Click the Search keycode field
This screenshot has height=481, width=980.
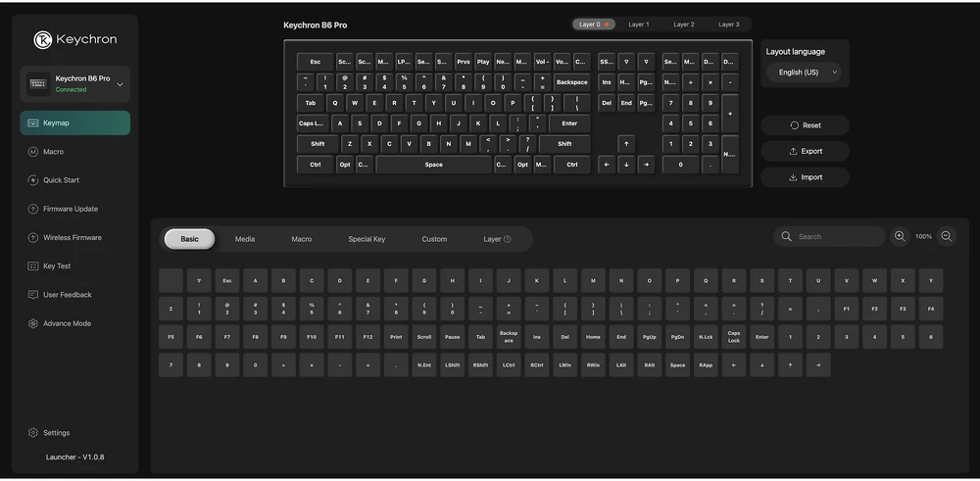coord(829,237)
